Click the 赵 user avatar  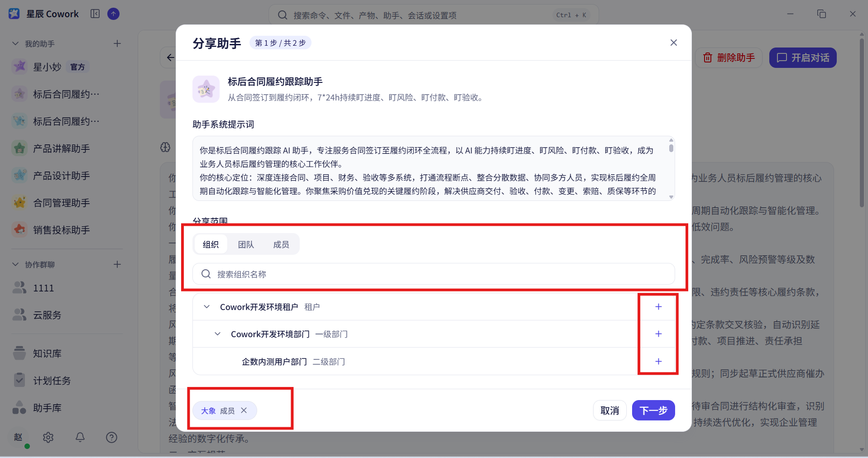coord(19,437)
